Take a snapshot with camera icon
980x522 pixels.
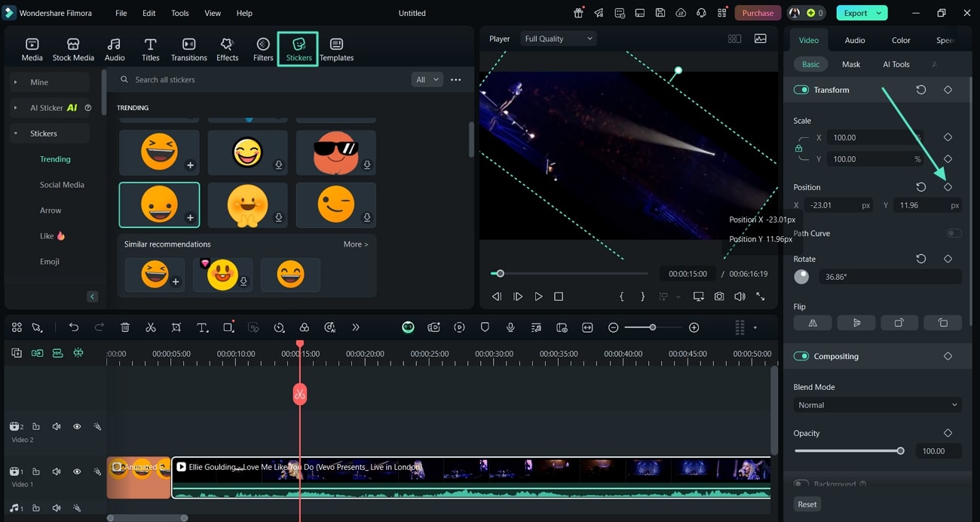[719, 296]
